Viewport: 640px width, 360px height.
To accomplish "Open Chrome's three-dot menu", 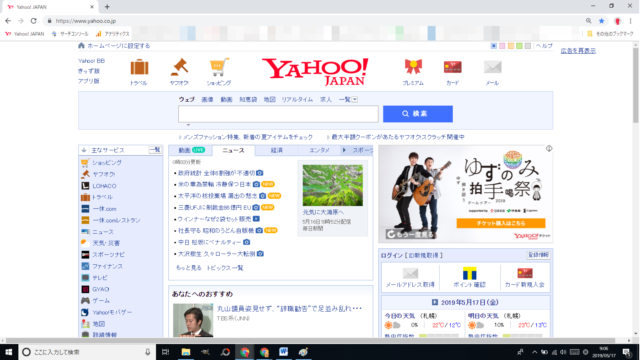I will tap(630, 21).
